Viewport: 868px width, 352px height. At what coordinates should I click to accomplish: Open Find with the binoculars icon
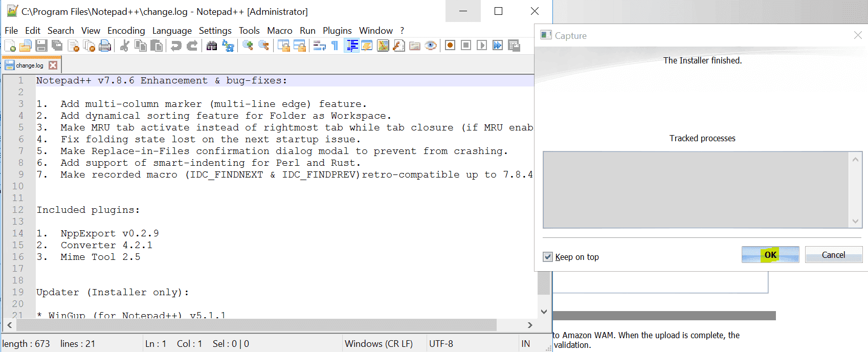point(211,46)
